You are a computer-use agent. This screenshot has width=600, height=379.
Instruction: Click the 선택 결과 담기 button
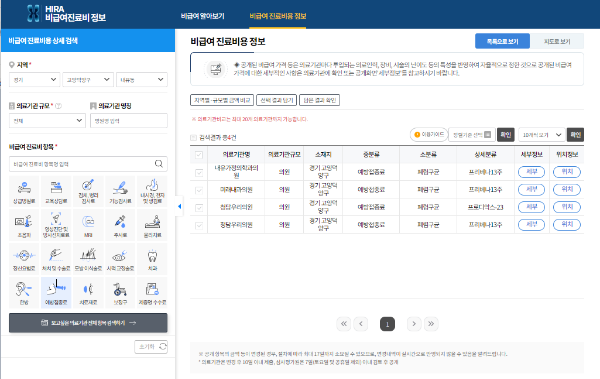pyautogui.click(x=277, y=100)
